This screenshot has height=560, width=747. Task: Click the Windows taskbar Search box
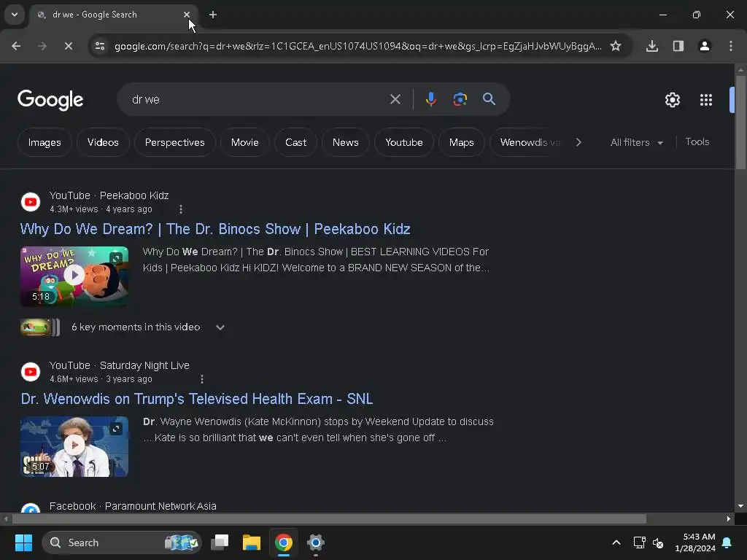[x=122, y=542]
